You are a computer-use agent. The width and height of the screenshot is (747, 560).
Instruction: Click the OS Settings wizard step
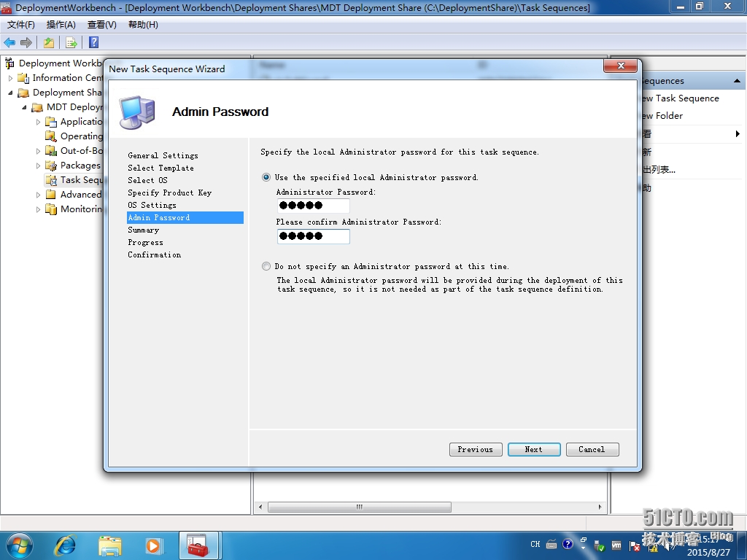tap(152, 205)
